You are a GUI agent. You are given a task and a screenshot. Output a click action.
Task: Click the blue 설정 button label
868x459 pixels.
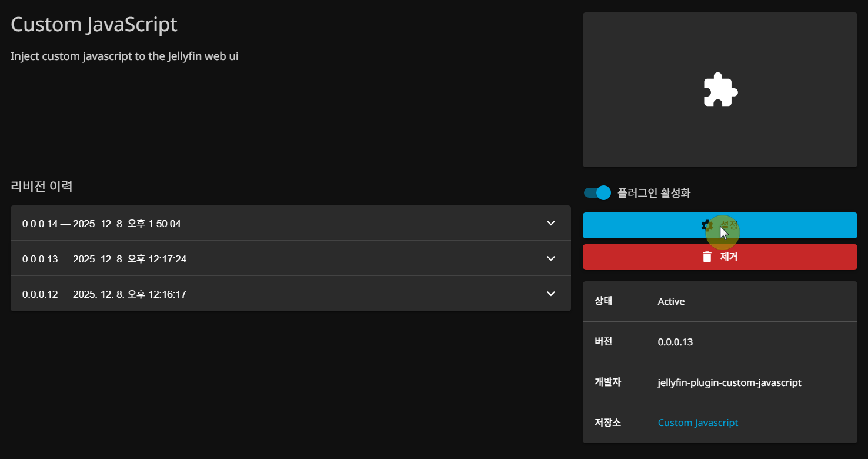pos(729,225)
